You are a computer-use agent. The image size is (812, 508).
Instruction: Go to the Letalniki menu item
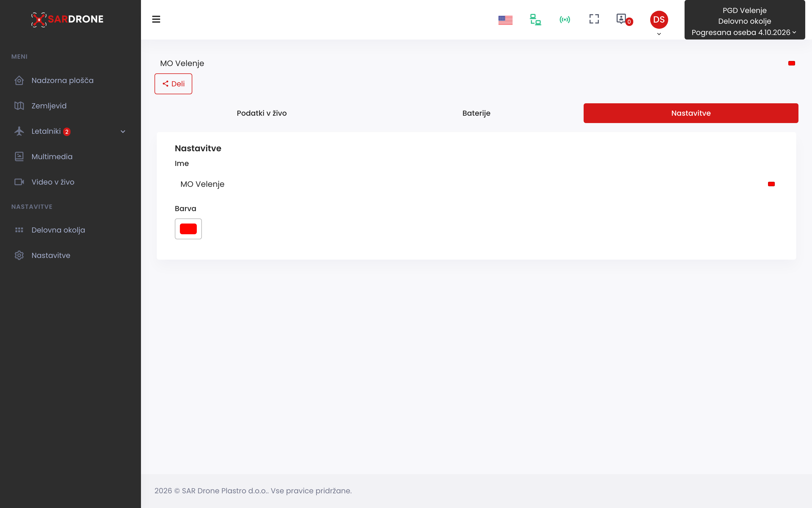coord(46,131)
